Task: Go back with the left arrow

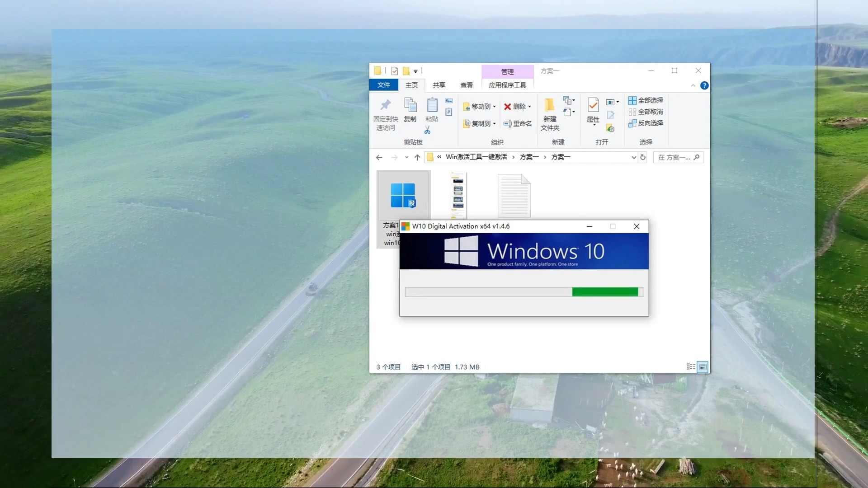Action: (x=379, y=157)
